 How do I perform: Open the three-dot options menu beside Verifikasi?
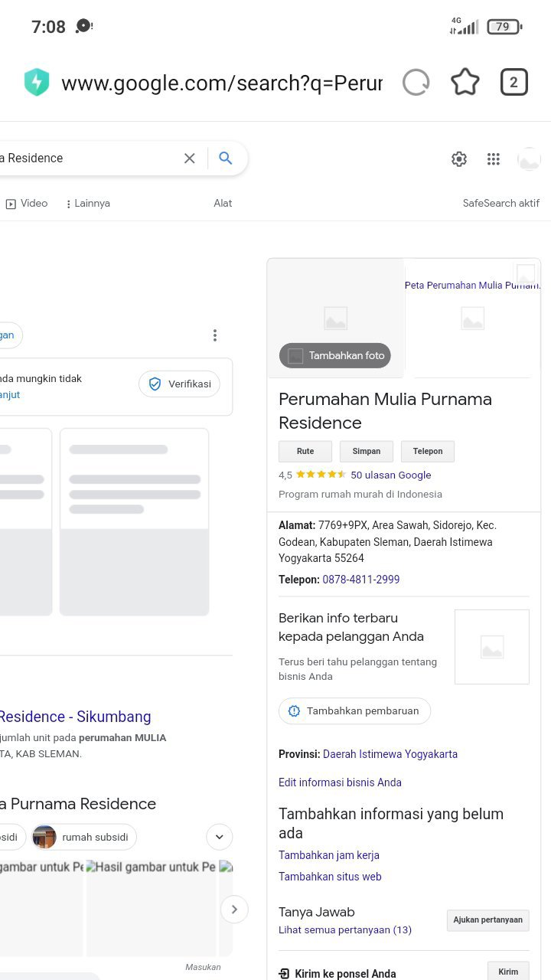tap(215, 335)
